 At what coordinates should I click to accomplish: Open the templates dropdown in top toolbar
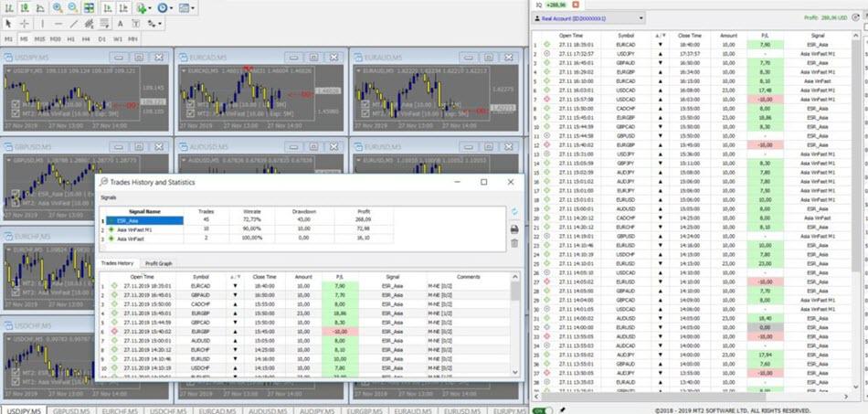pyautogui.click(x=194, y=7)
